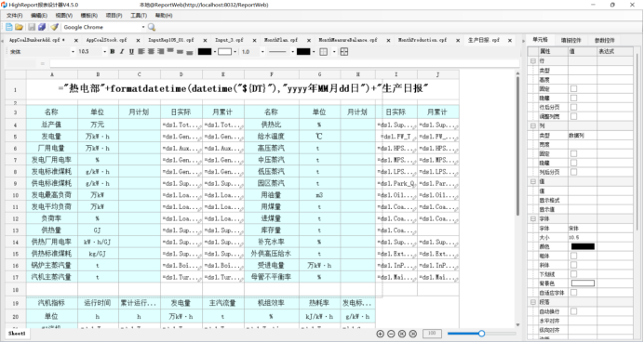Close the 生产日报.cpf tab
The image size is (644, 342).
510,40
